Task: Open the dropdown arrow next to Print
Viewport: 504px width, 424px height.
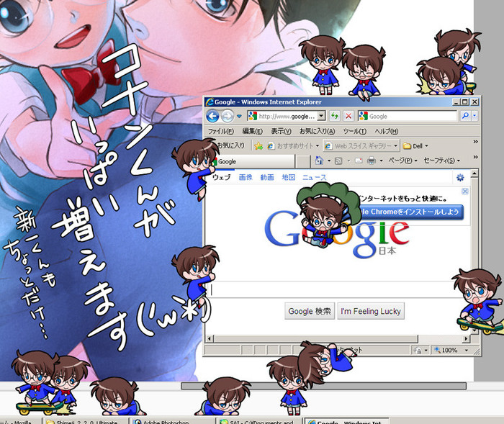Action: 381,161
